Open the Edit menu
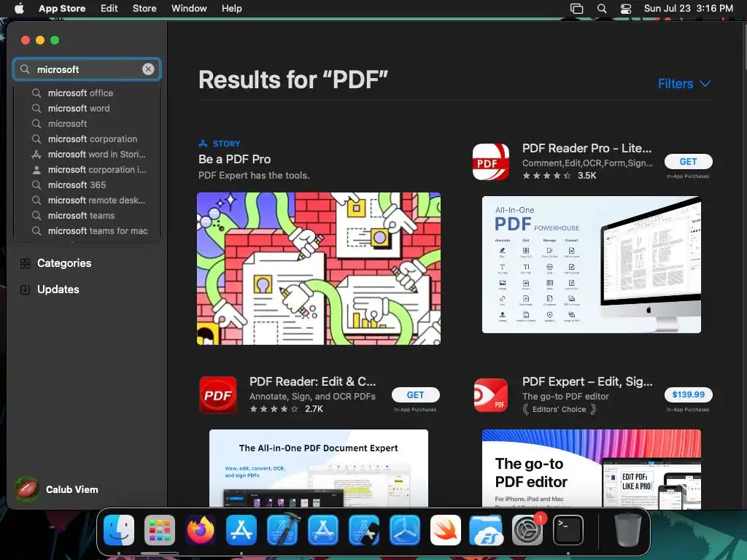Image resolution: width=747 pixels, height=560 pixels. tap(109, 8)
